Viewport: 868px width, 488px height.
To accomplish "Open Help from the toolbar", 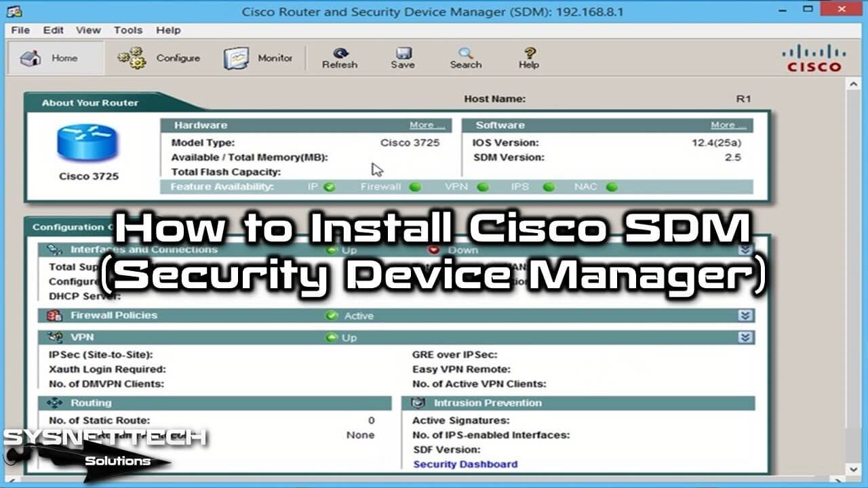I will point(529,58).
